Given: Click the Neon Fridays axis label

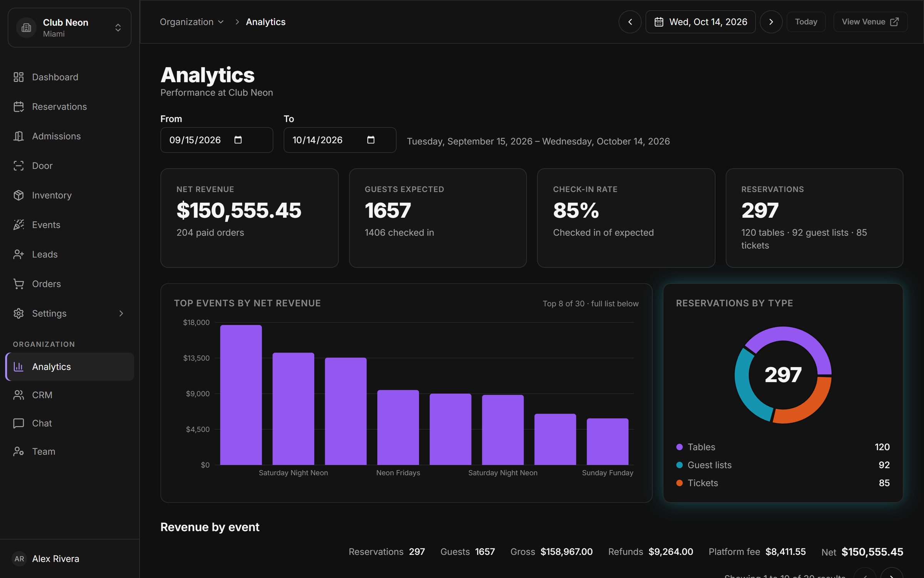Looking at the screenshot, I should point(398,473).
